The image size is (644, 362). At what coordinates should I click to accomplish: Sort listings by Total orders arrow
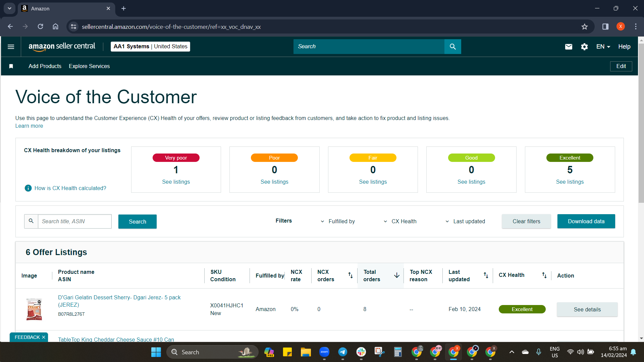click(397, 275)
